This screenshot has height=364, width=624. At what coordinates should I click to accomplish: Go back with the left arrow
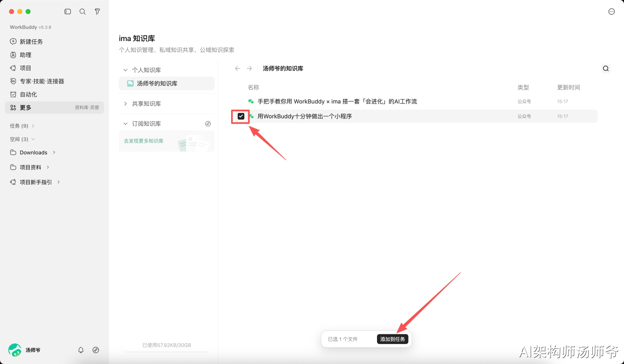click(238, 68)
